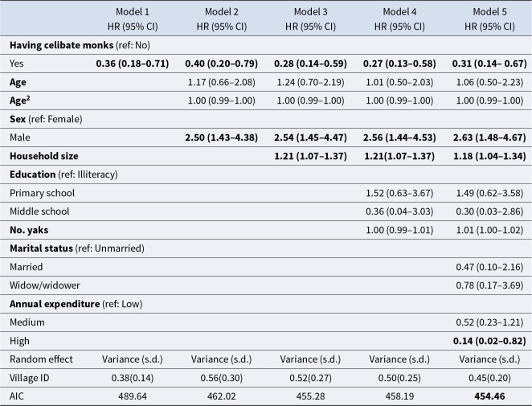Click the Model 3 HR header
Viewport: 532px width, 406px height.
click(310, 19)
